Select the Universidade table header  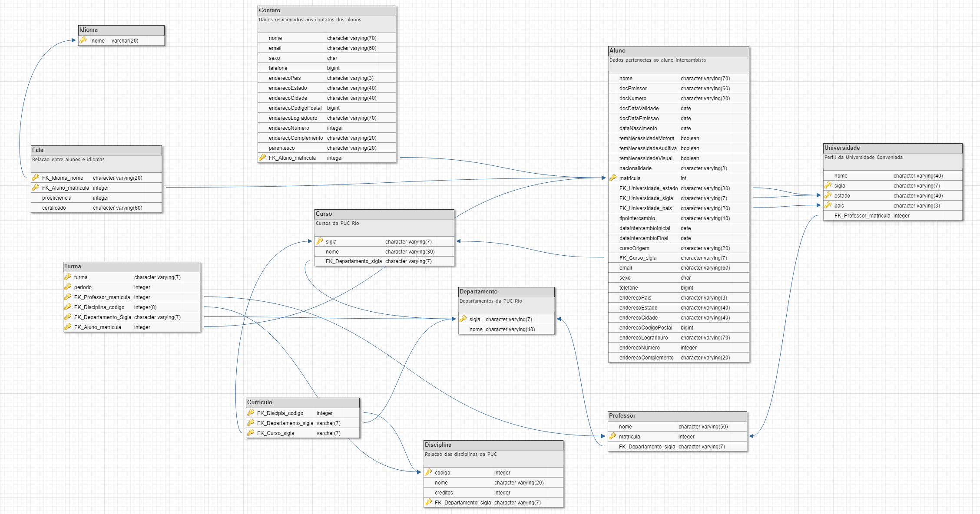[893, 148]
